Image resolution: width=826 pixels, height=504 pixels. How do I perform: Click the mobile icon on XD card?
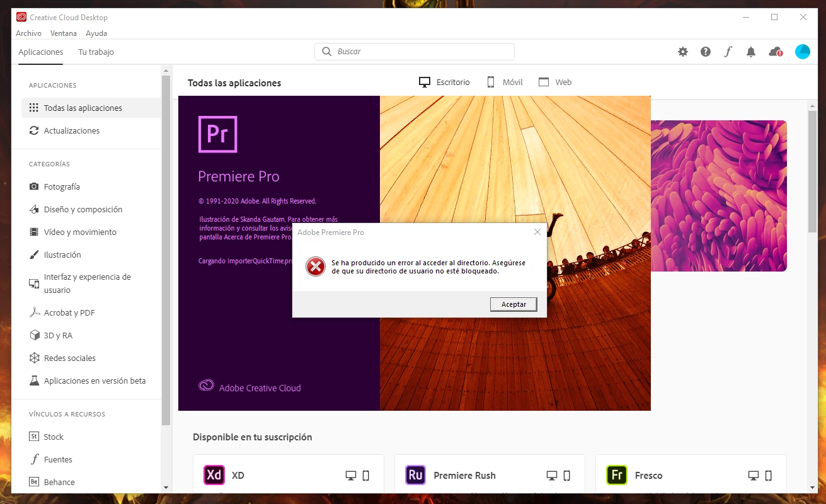coord(365,476)
